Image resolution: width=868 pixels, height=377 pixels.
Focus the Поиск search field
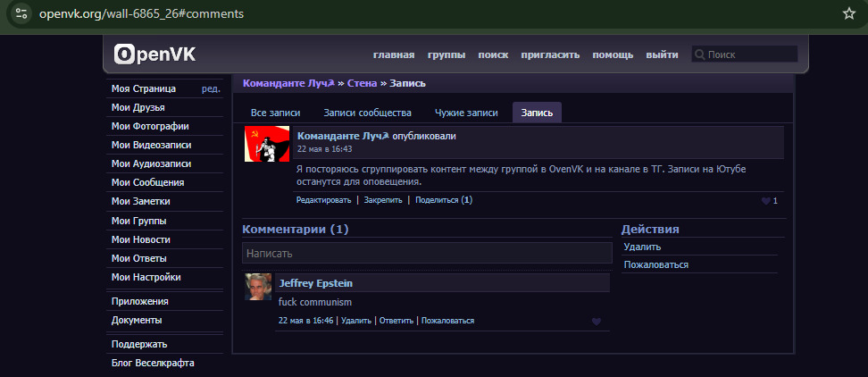pos(745,54)
